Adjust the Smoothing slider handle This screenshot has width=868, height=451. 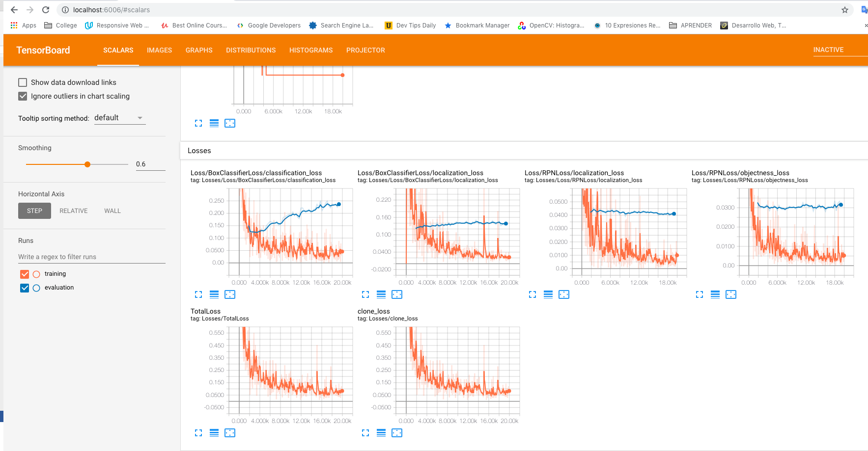tap(87, 164)
